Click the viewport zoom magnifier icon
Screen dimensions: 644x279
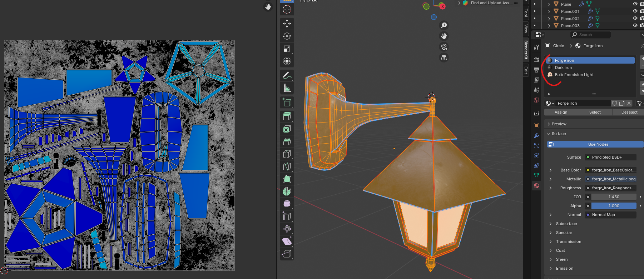pos(444,25)
